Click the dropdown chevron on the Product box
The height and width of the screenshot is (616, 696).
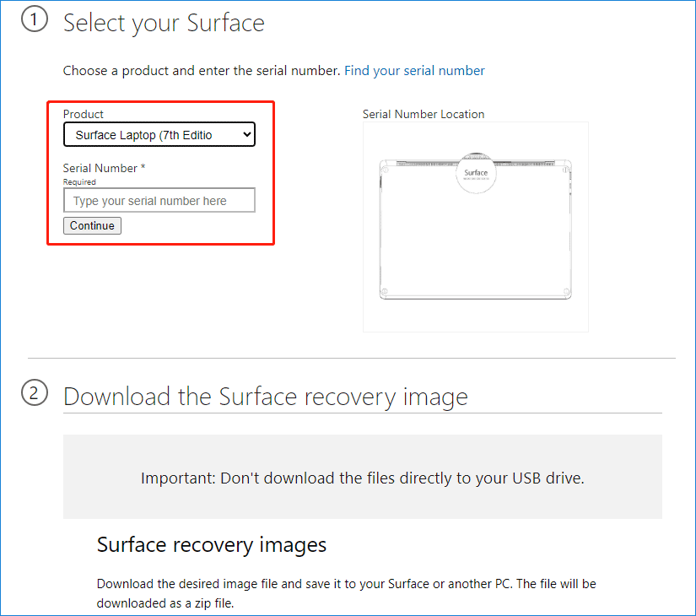(x=245, y=134)
